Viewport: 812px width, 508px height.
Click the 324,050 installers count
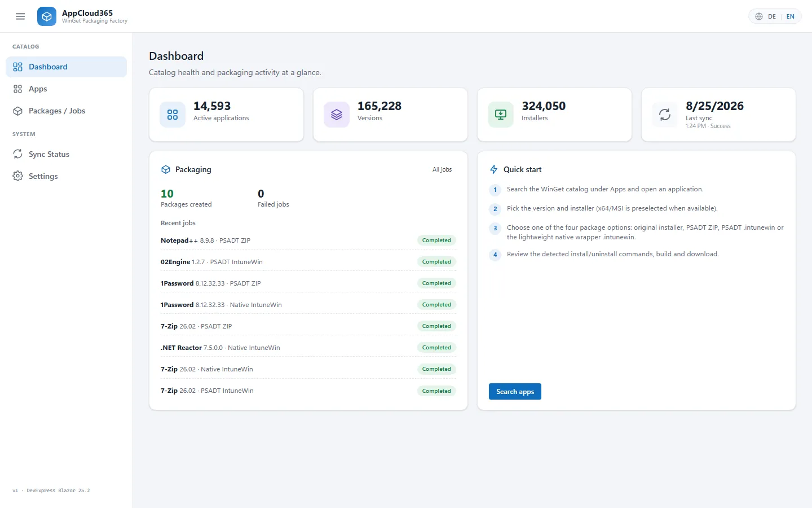tap(544, 106)
